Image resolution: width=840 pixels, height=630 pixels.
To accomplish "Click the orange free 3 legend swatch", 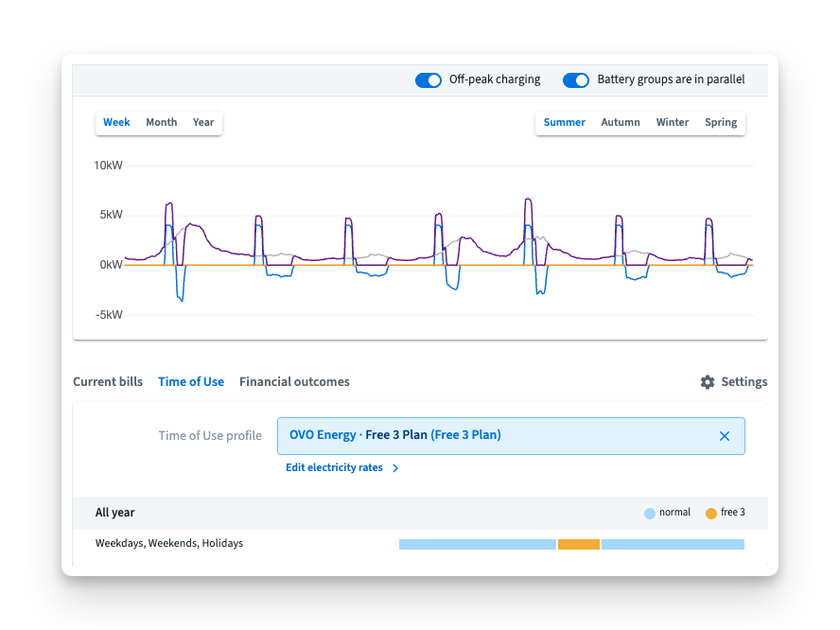I will point(711,514).
